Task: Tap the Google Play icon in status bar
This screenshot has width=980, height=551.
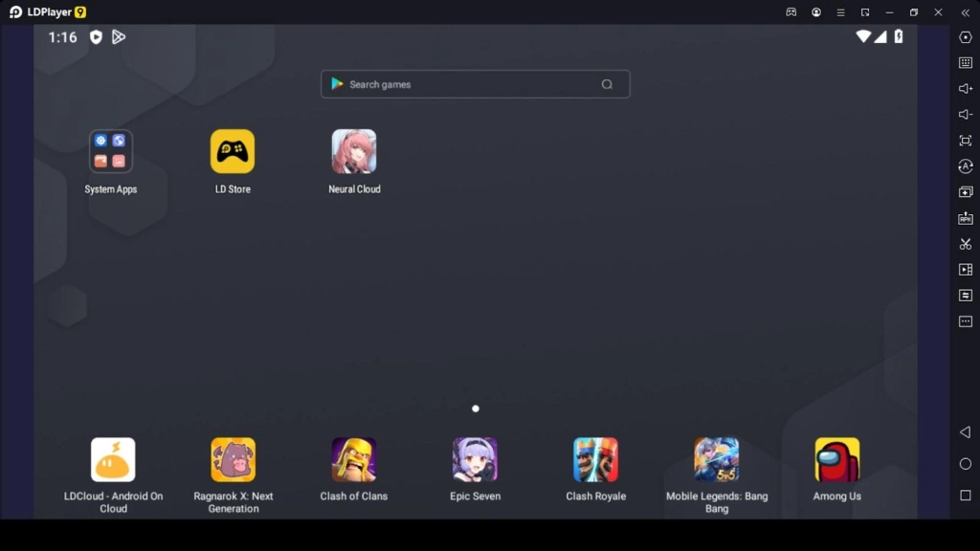Action: coord(119,36)
